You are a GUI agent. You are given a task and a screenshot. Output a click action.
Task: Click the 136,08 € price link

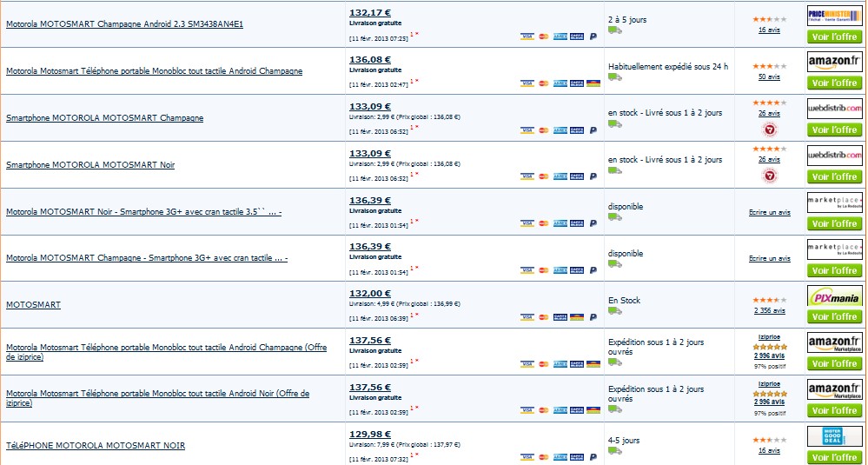370,60
